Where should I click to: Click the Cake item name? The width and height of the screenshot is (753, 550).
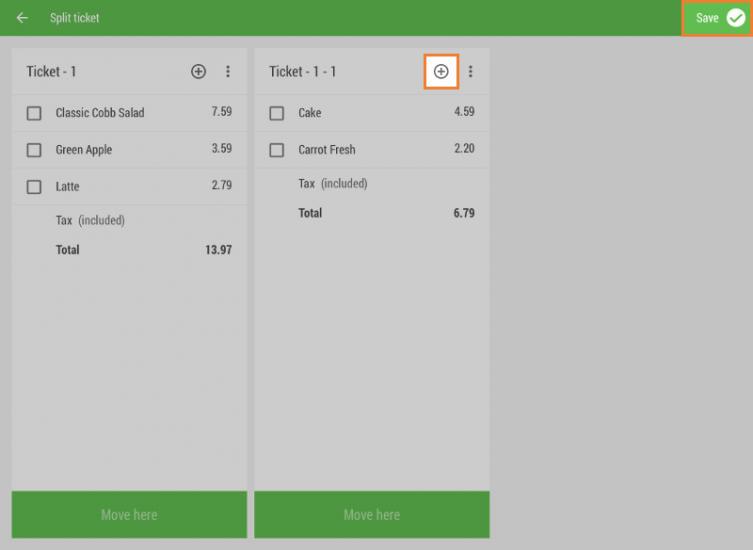(310, 113)
